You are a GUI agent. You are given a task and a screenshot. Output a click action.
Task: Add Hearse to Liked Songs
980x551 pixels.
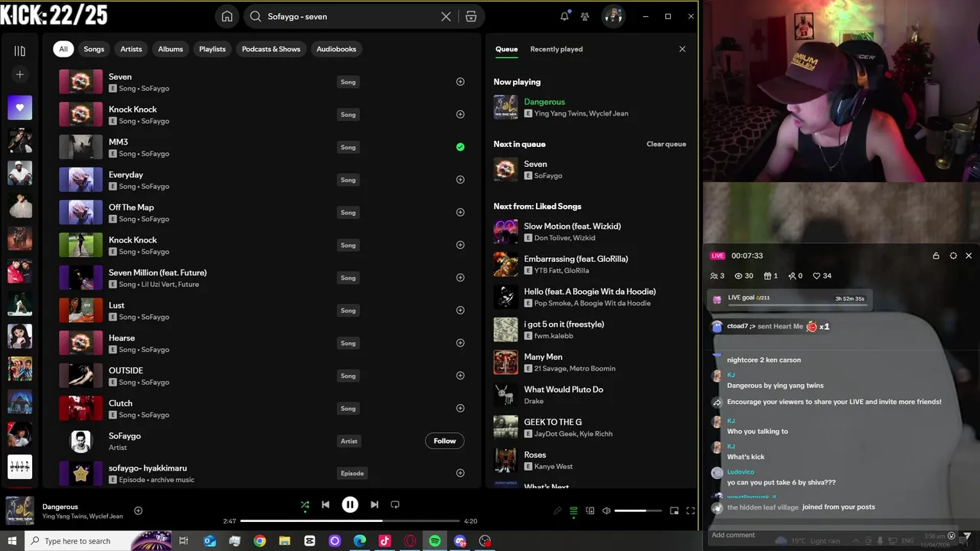point(460,343)
